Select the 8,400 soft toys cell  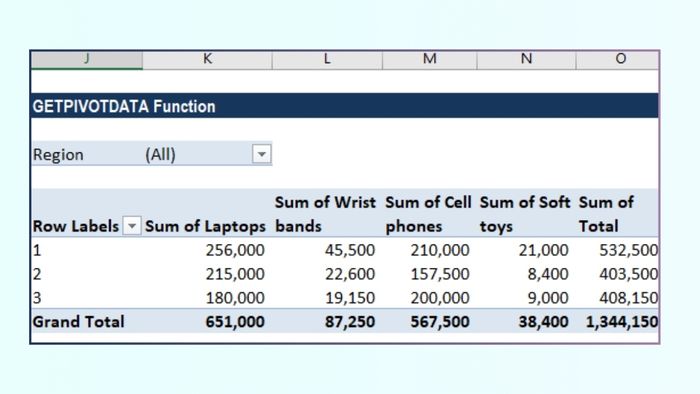tap(526, 274)
